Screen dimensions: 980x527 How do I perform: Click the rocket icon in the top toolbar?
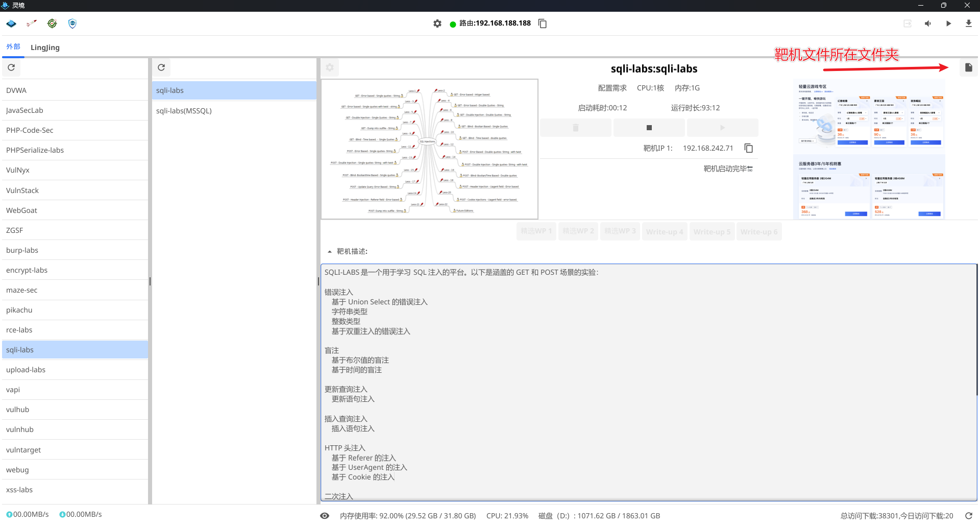[32, 23]
